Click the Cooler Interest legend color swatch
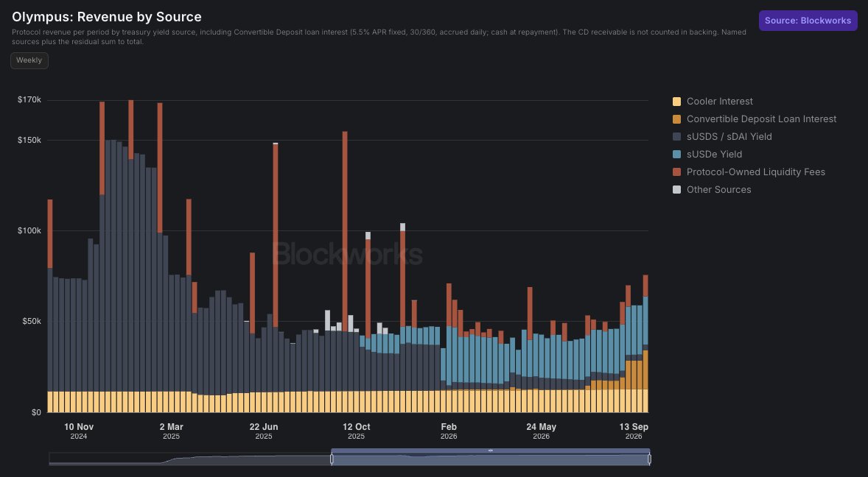This screenshot has height=477, width=868. pos(676,101)
